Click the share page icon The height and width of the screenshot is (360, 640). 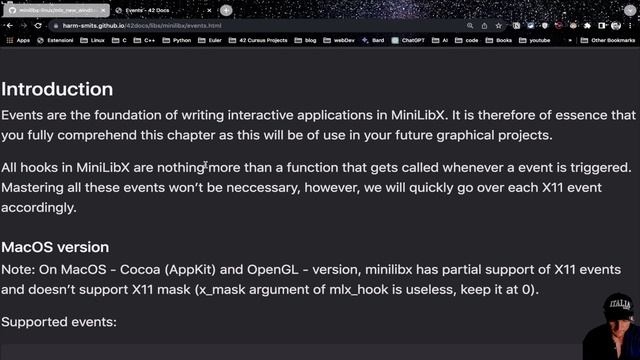pos(484,26)
